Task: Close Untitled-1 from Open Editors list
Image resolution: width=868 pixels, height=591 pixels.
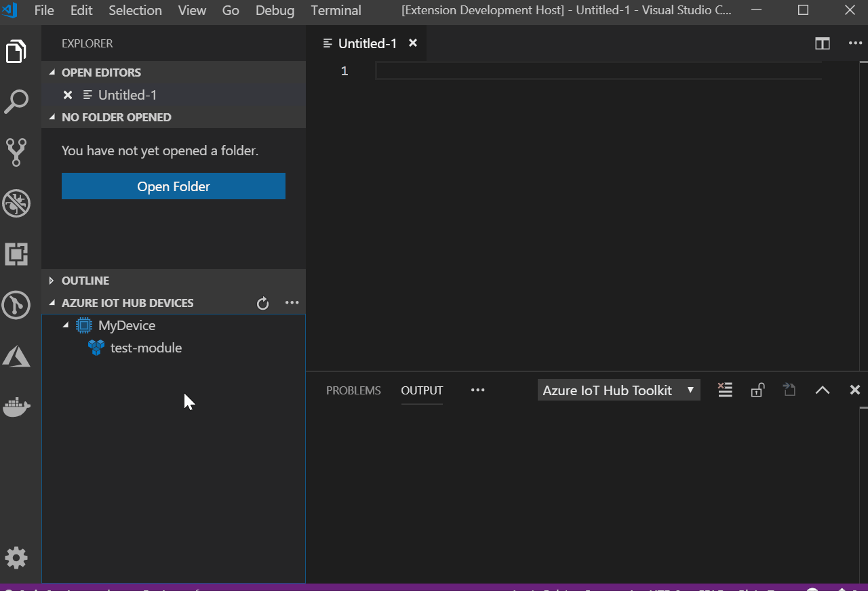Action: [x=68, y=95]
